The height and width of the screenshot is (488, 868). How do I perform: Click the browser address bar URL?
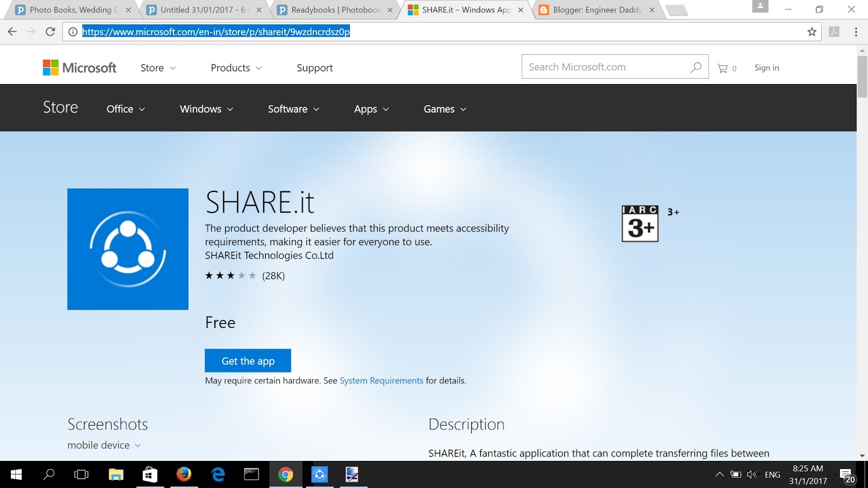(216, 32)
